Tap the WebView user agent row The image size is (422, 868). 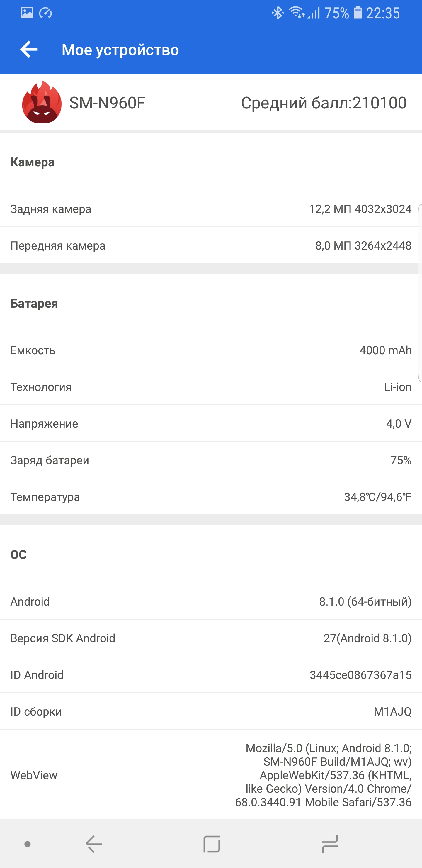(211, 775)
